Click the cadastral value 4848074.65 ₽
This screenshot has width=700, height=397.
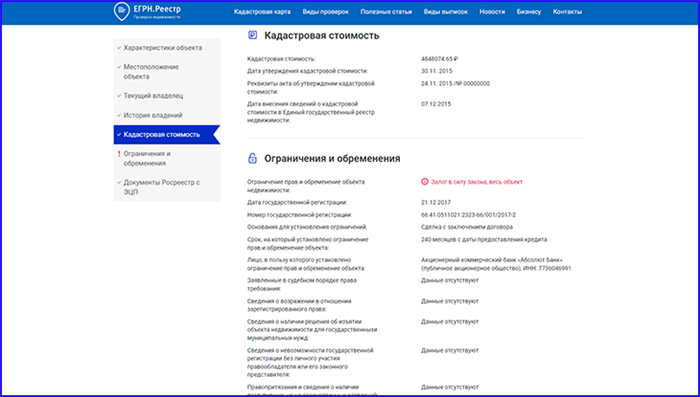[439, 59]
